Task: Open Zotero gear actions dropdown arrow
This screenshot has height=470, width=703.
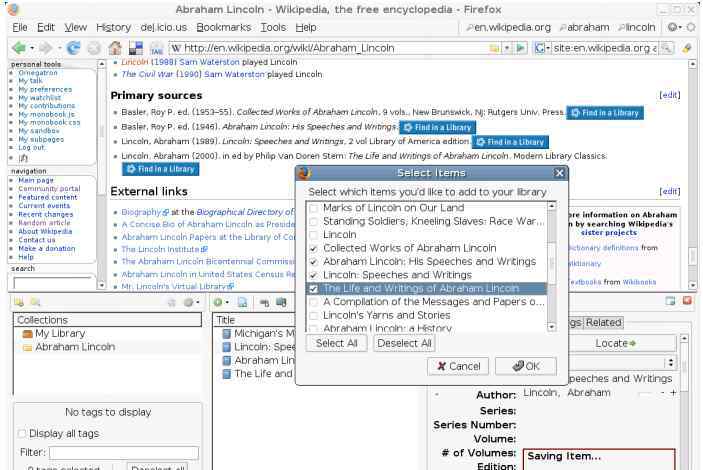Action: 198,303
